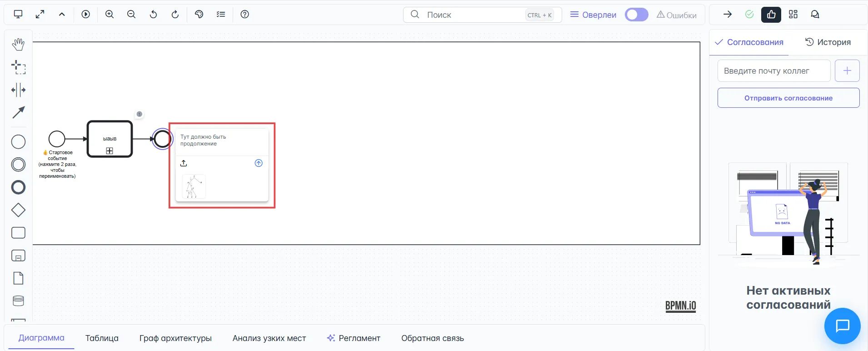Expand the ыаыв subprocess plus marker
This screenshot has width=868, height=351.
(110, 151)
